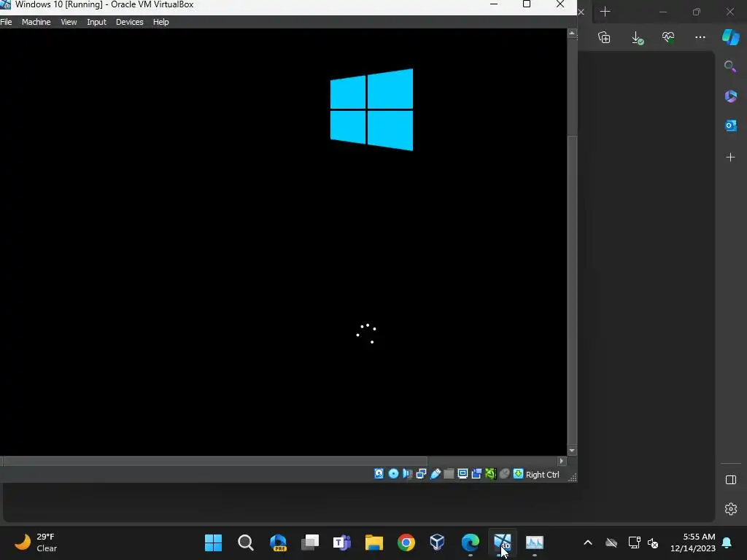This screenshot has height=560, width=747.
Task: Click the VM vertical scrollbar down arrow
Action: point(573,451)
